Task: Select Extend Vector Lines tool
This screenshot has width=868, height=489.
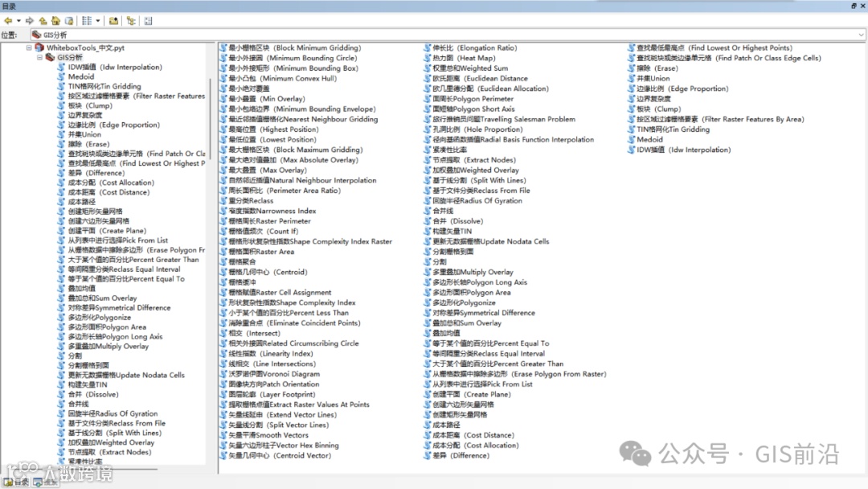Action: [x=282, y=415]
